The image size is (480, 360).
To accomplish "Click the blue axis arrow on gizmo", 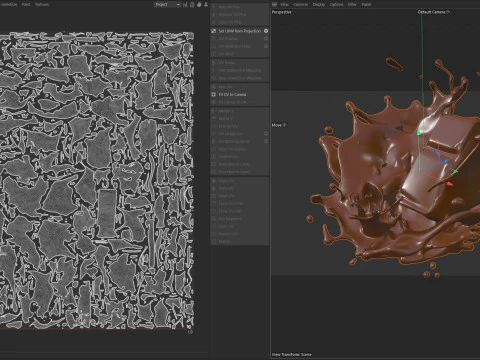I will tap(446, 161).
